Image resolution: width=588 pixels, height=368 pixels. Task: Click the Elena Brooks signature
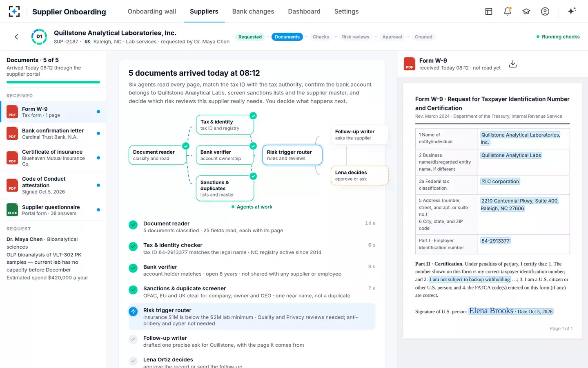[491, 311]
